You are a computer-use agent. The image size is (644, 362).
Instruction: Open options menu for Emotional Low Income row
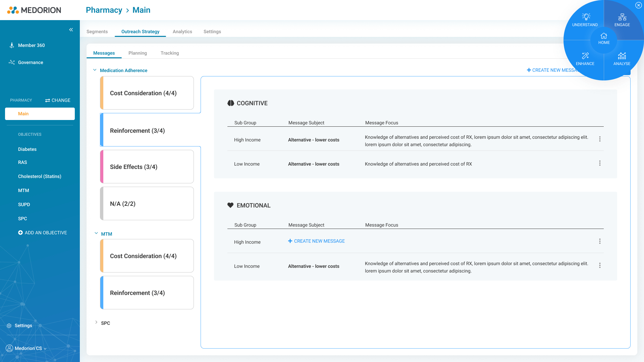pyautogui.click(x=600, y=265)
